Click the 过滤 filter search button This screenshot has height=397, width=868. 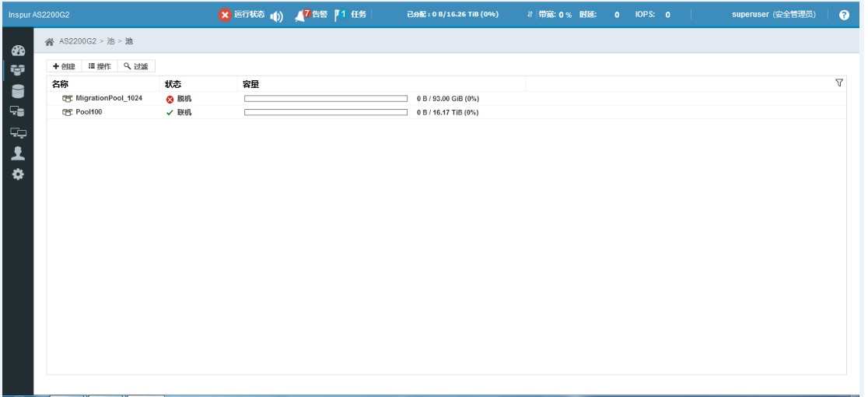(x=135, y=68)
